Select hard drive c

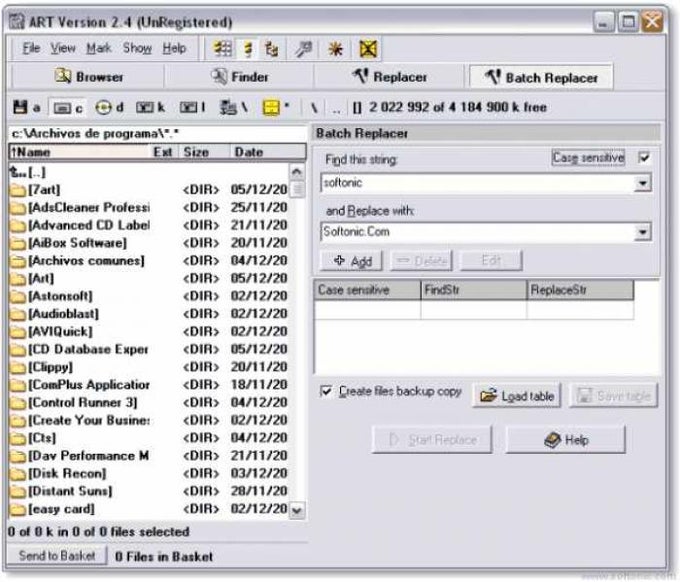pyautogui.click(x=68, y=108)
